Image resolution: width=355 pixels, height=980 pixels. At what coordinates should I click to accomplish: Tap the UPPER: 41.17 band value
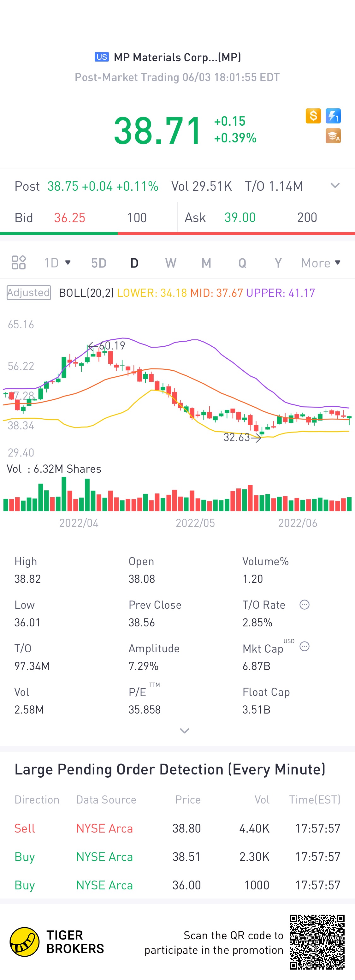coord(281,293)
